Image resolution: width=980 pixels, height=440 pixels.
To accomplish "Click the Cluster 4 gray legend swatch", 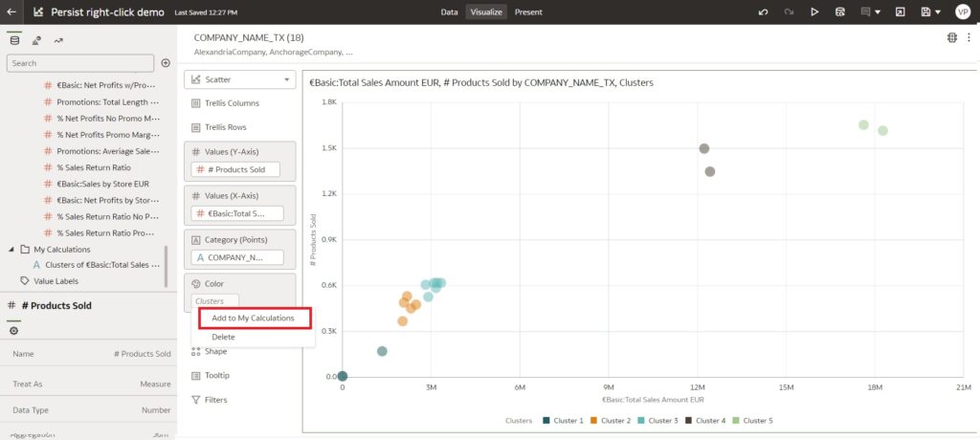I will click(x=688, y=421).
